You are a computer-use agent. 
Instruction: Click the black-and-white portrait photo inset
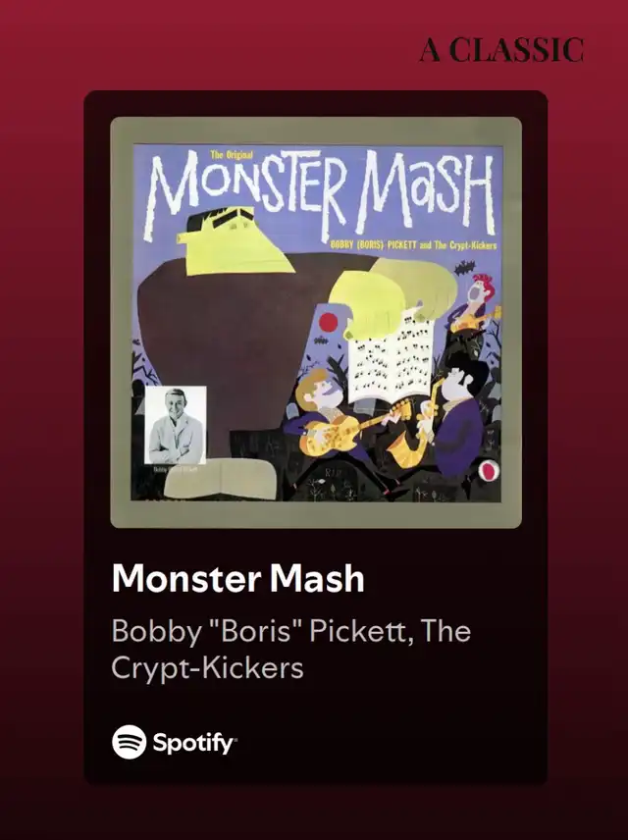point(176,425)
